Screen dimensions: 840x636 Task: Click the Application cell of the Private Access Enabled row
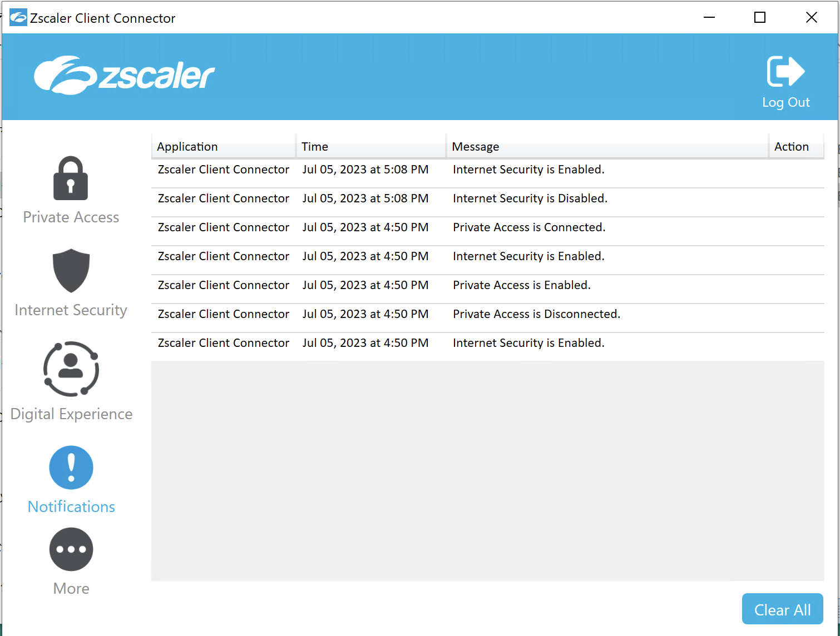click(224, 285)
